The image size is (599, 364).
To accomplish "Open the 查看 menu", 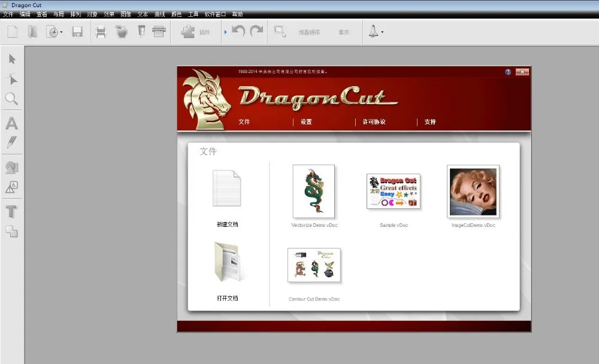I will point(42,14).
